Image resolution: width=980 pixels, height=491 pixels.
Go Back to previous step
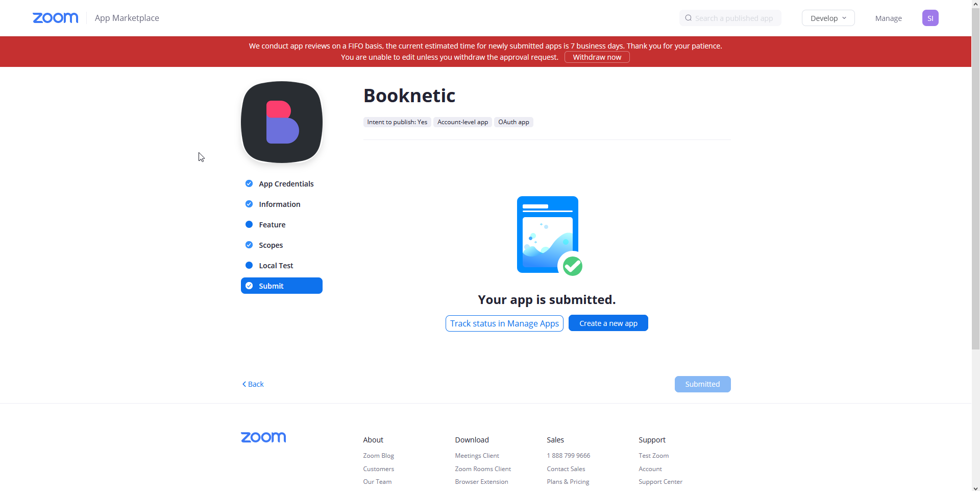point(253,384)
